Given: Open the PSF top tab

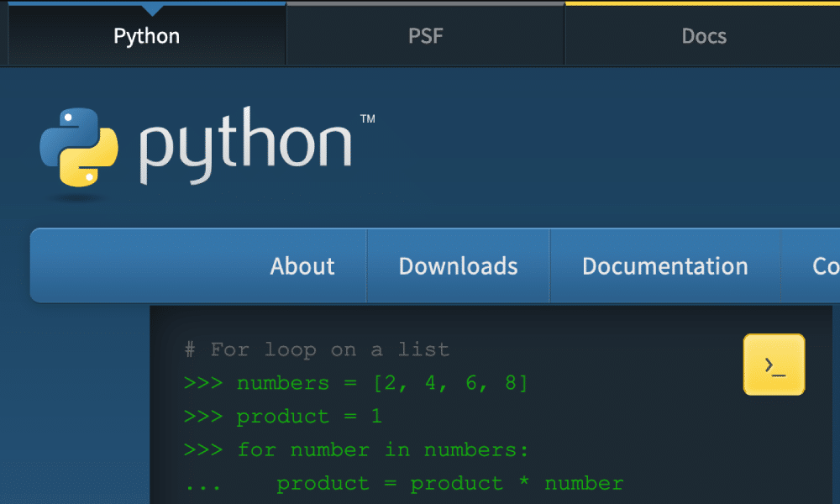Looking at the screenshot, I should pyautogui.click(x=425, y=36).
